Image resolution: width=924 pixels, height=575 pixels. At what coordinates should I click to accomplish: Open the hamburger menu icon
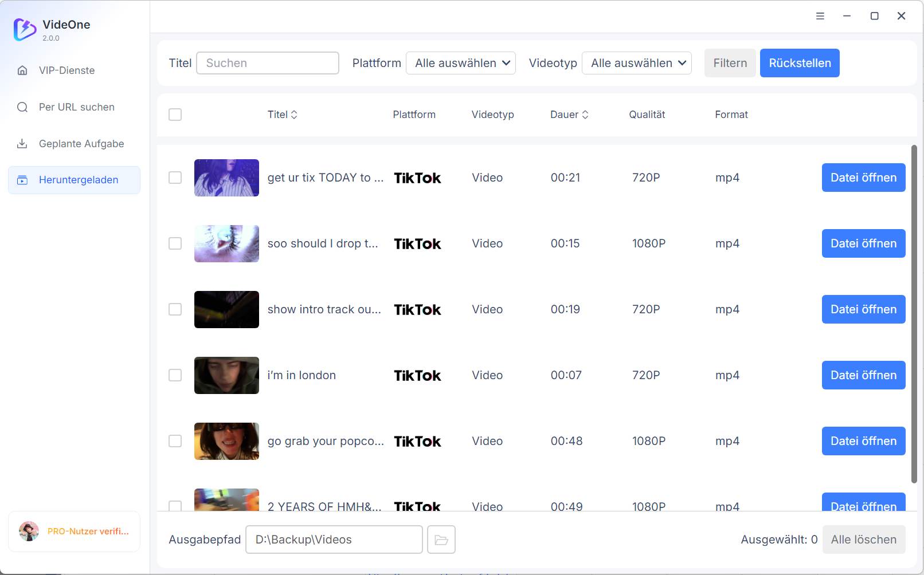tap(820, 16)
